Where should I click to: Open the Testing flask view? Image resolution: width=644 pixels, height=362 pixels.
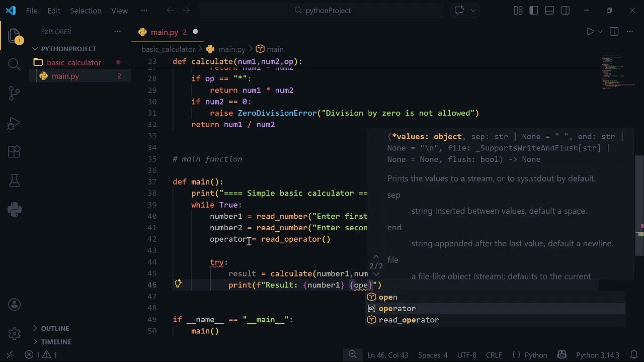tap(14, 180)
